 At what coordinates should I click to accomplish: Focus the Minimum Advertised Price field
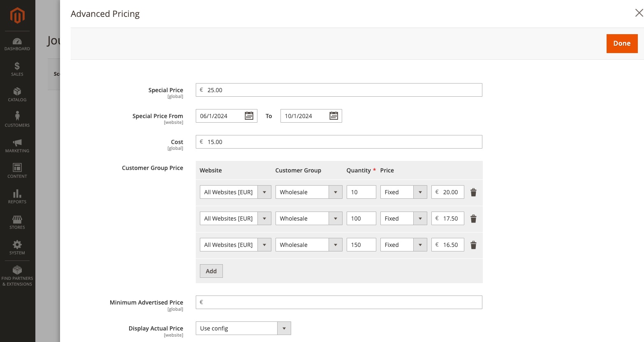[339, 302]
